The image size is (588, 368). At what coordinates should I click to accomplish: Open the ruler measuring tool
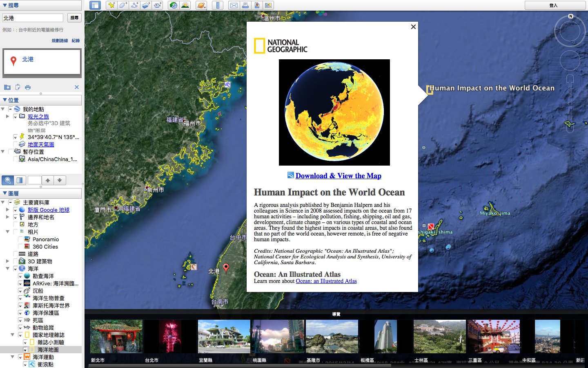[x=218, y=5]
